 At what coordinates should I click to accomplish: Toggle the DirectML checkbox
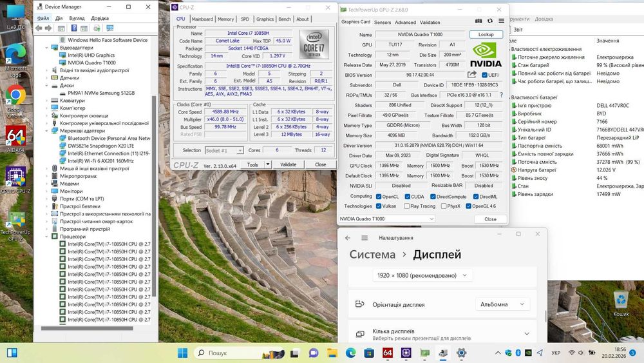tap(476, 197)
